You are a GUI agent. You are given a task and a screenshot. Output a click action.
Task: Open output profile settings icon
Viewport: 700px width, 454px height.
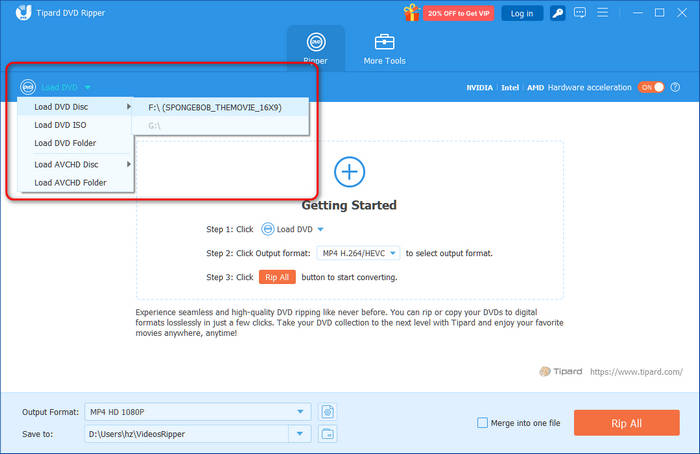coord(328,412)
